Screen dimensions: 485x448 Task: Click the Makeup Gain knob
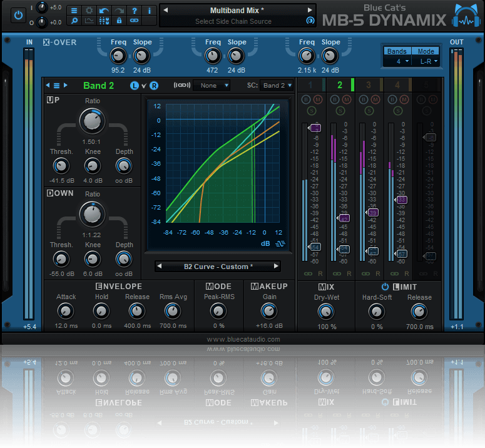(268, 310)
